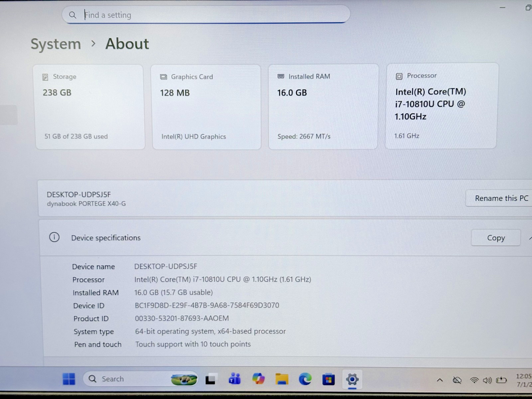Viewport: 532px width, 399px height.
Task: Click the Graphics Card icon
Action: click(x=164, y=77)
